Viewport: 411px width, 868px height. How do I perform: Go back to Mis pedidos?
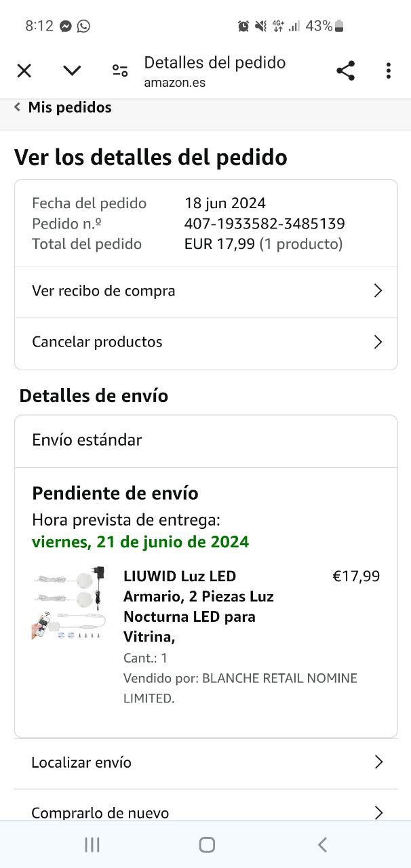63,107
